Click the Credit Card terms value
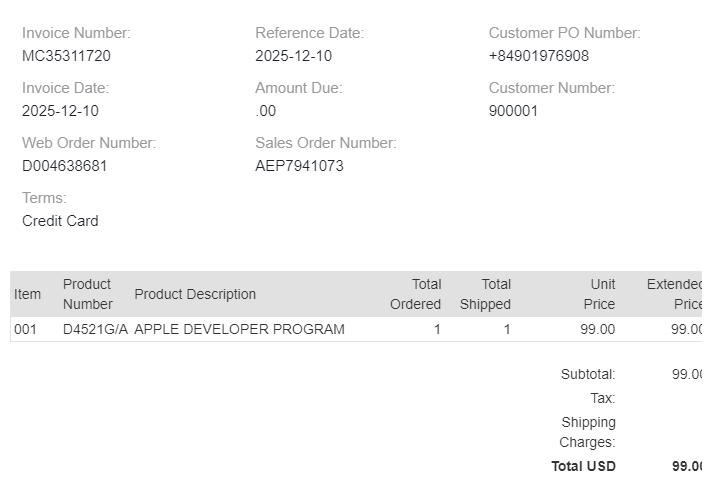 pyautogui.click(x=60, y=221)
